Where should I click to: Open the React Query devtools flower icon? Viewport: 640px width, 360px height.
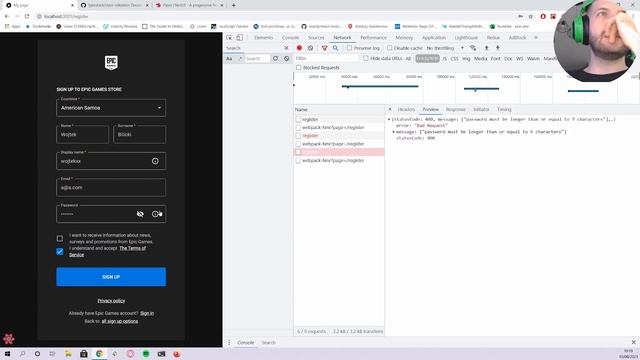coord(9,338)
